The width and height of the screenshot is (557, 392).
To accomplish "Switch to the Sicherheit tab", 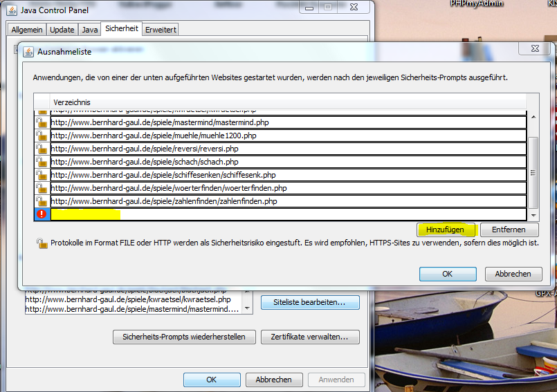I will coord(122,28).
